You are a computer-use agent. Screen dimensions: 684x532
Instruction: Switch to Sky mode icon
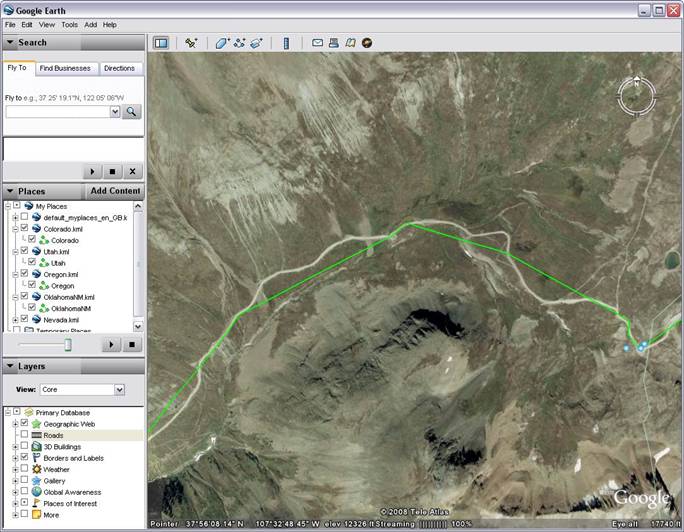click(367, 43)
